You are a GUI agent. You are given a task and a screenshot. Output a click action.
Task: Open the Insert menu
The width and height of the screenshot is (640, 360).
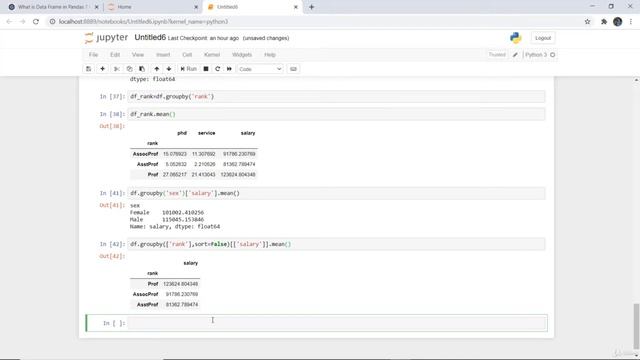[x=163, y=55]
